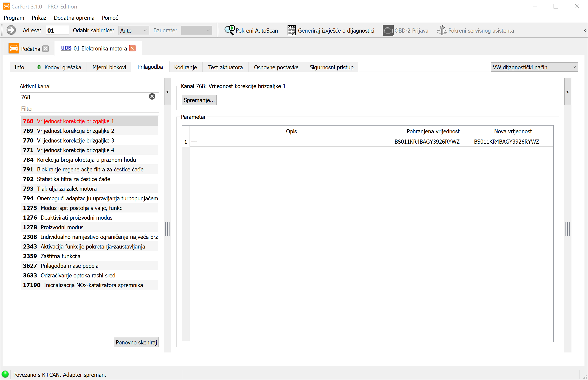Viewport: 588px width, 380px height.
Task: Open the Dodatna oprema menu
Action: (74, 18)
